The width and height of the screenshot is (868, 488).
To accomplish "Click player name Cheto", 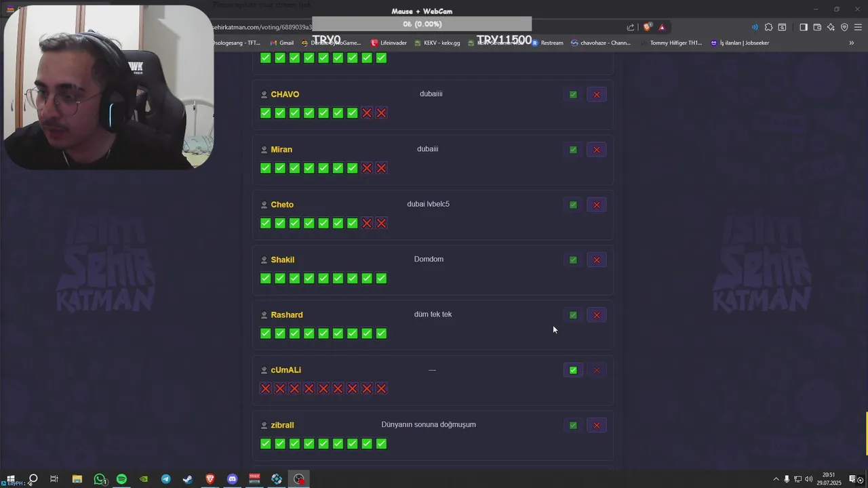I will (x=282, y=205).
